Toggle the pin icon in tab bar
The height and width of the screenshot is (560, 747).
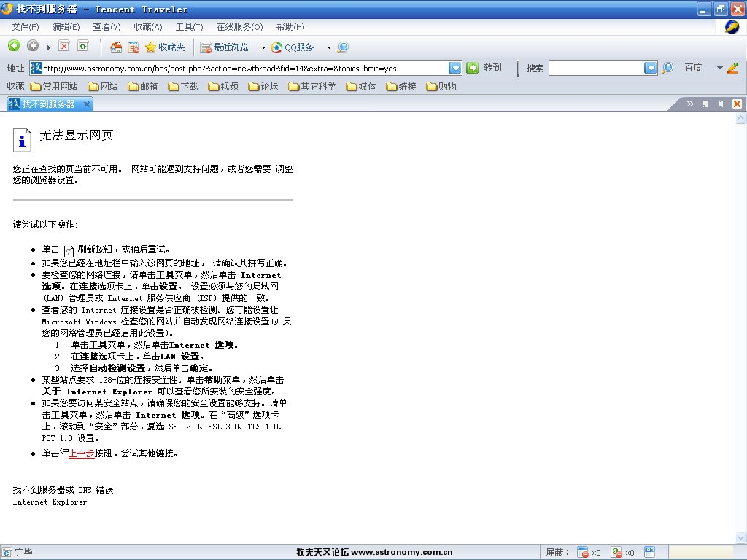(x=720, y=104)
